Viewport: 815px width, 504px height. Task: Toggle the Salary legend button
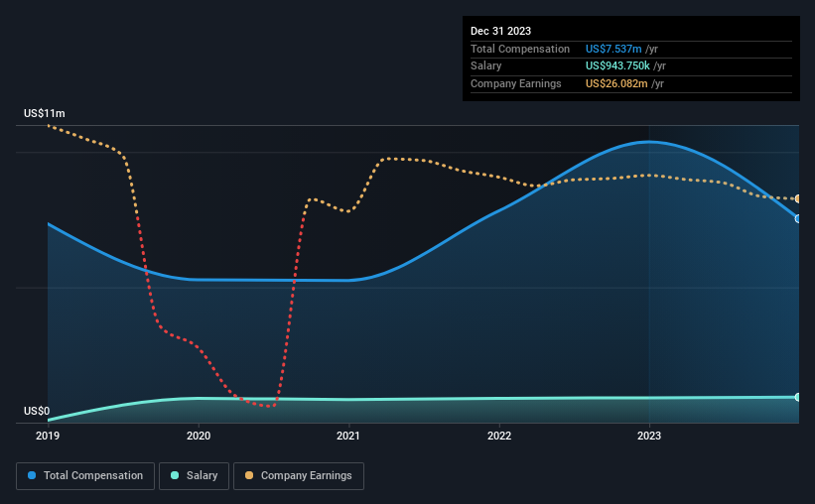pyautogui.click(x=194, y=476)
